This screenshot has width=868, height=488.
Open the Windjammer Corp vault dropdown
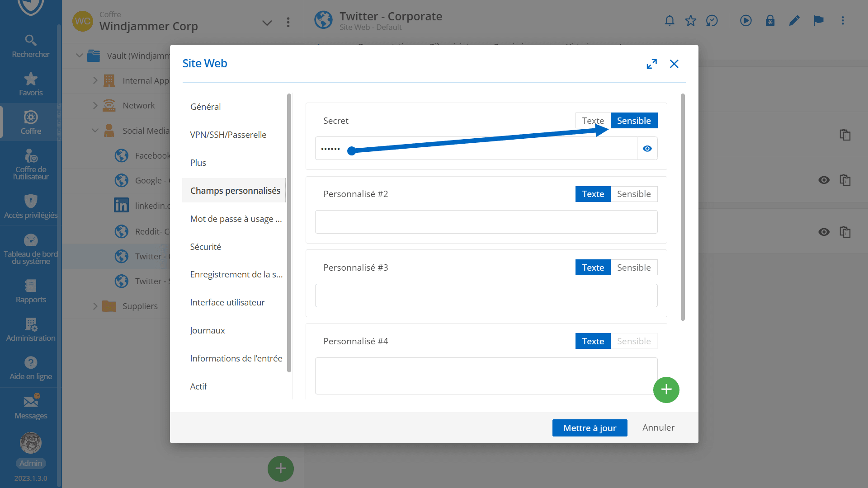click(267, 23)
